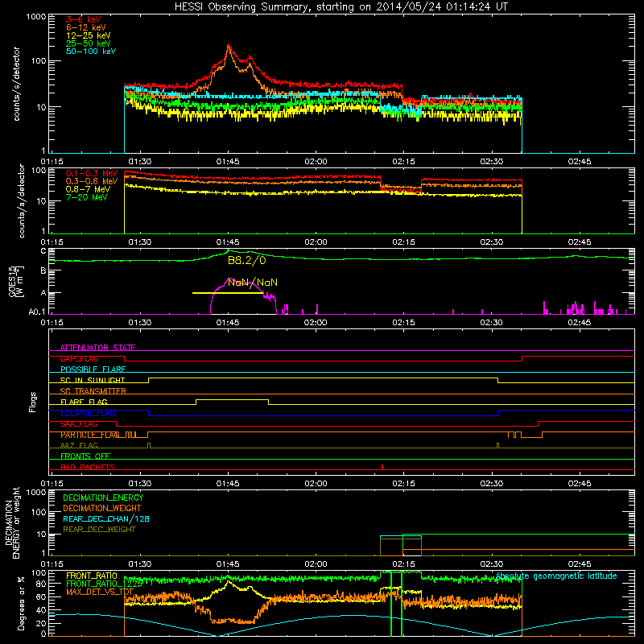Select the AAZ_FLAG label
This screenshot has height=644, width=644.
pyautogui.click(x=79, y=445)
